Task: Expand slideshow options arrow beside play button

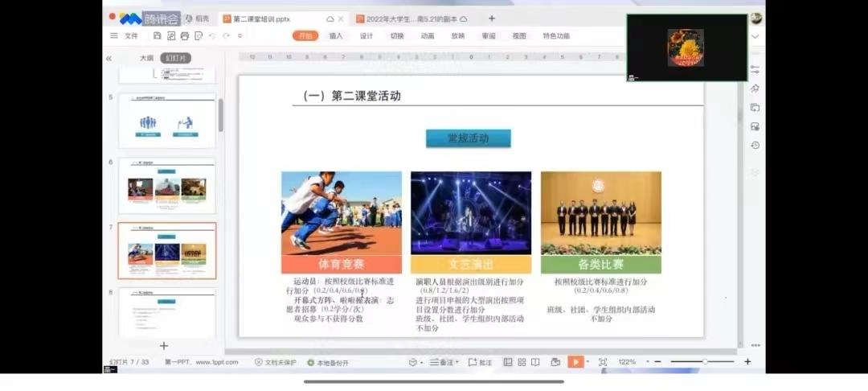Action: [588, 362]
